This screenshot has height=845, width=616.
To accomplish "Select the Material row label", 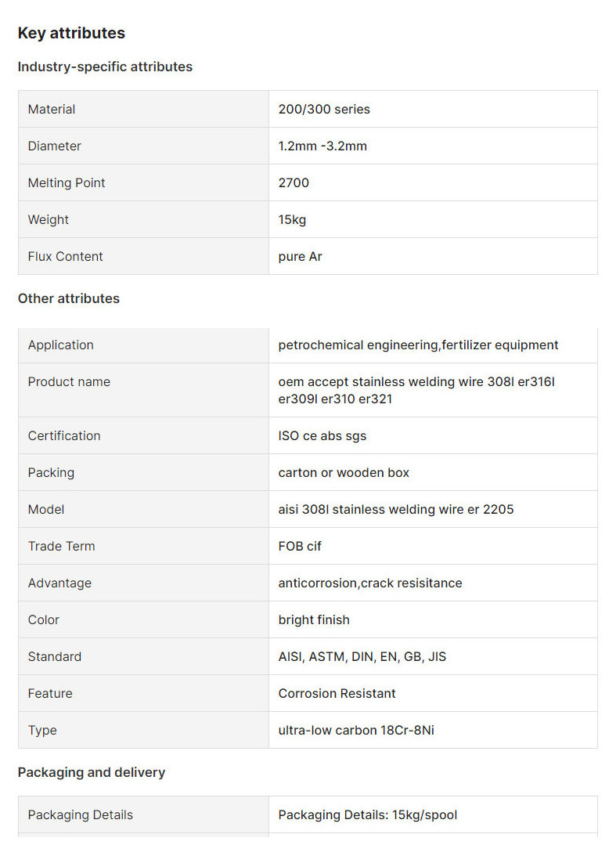I will (52, 109).
